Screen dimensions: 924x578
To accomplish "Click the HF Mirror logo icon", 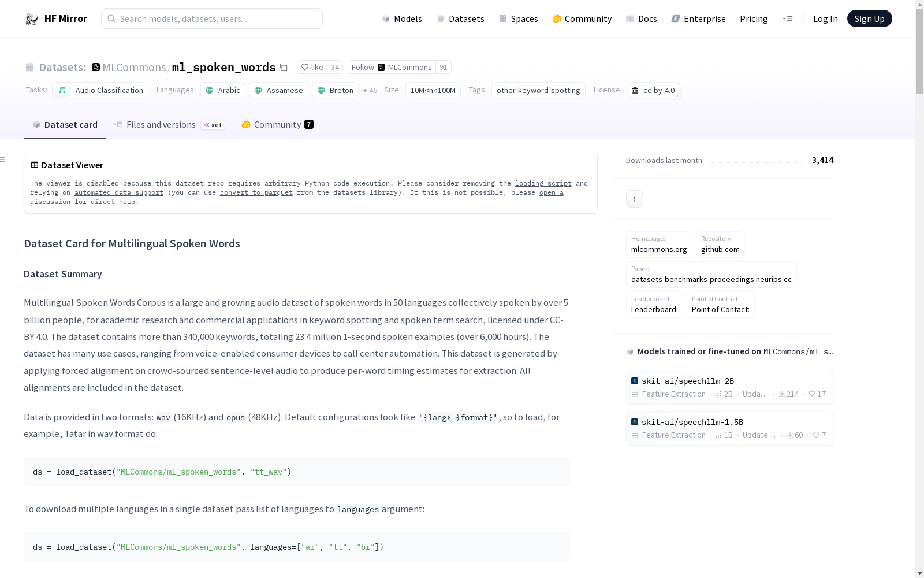I will pos(32,19).
